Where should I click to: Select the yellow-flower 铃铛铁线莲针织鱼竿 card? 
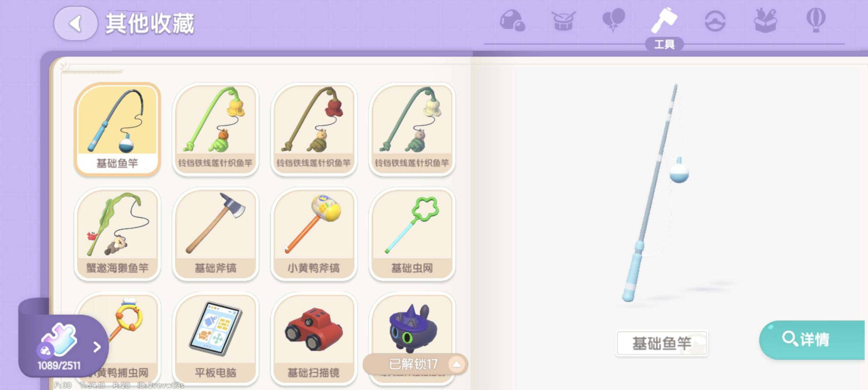(x=215, y=129)
